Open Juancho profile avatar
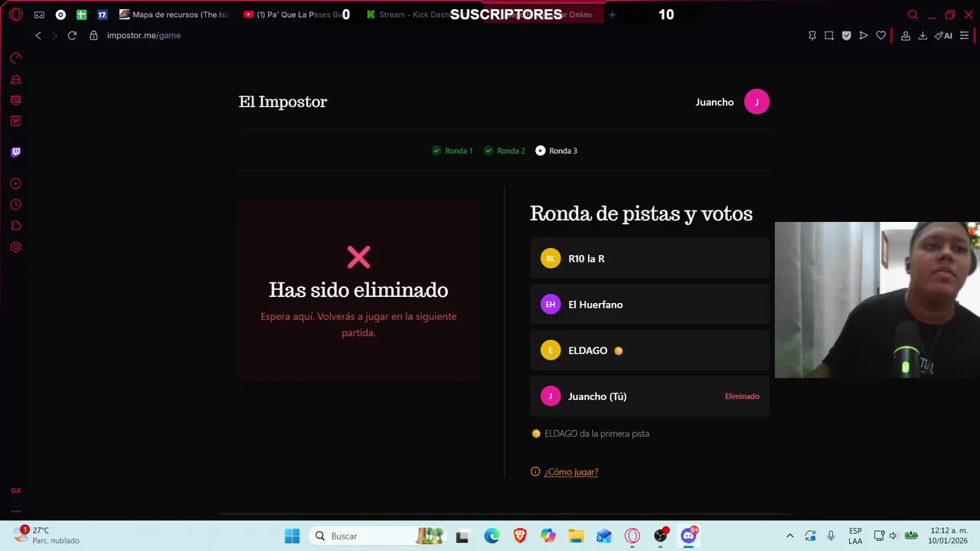 tap(756, 102)
